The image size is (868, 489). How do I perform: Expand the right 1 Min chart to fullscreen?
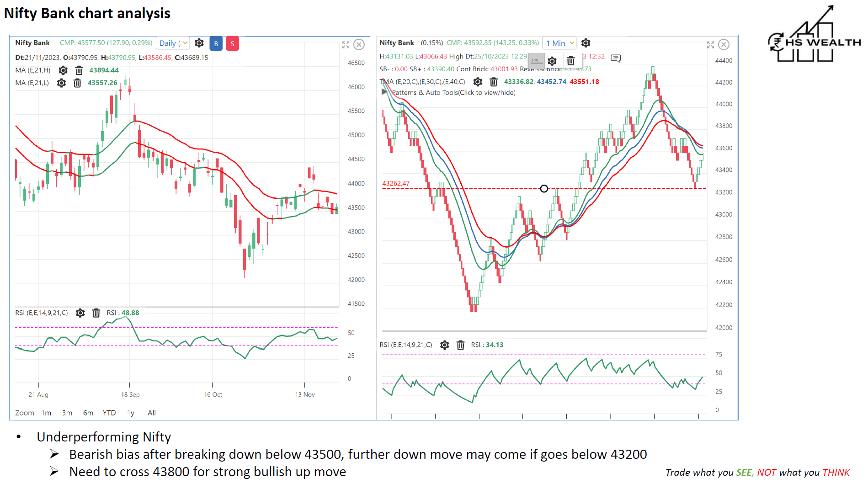tap(710, 45)
